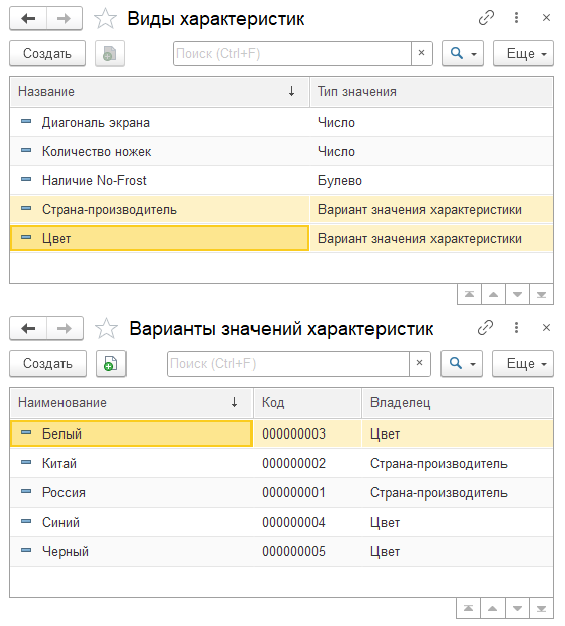
Task: Favorite the Виды характеристик form with star
Action: [105, 19]
